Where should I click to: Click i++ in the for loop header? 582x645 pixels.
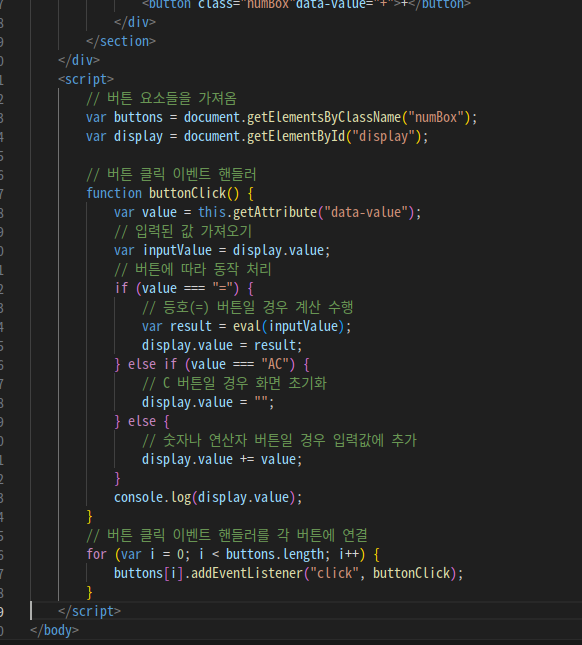348,554
